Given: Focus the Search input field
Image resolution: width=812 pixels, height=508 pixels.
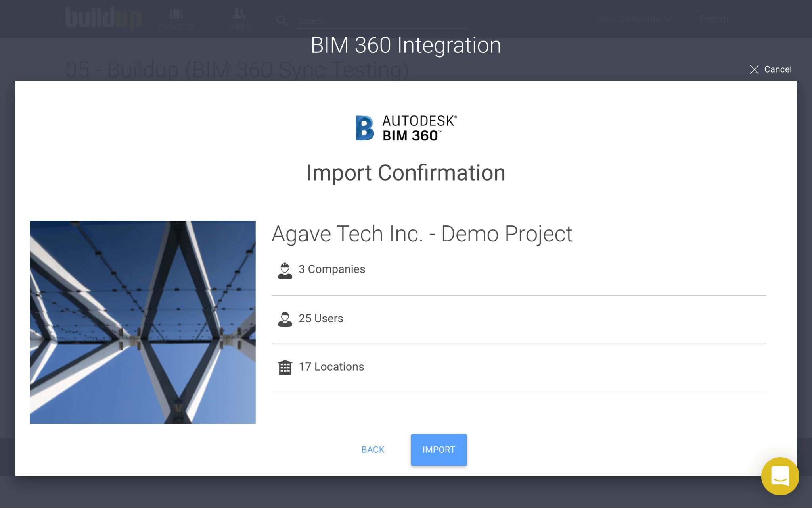Looking at the screenshot, I should (x=382, y=21).
